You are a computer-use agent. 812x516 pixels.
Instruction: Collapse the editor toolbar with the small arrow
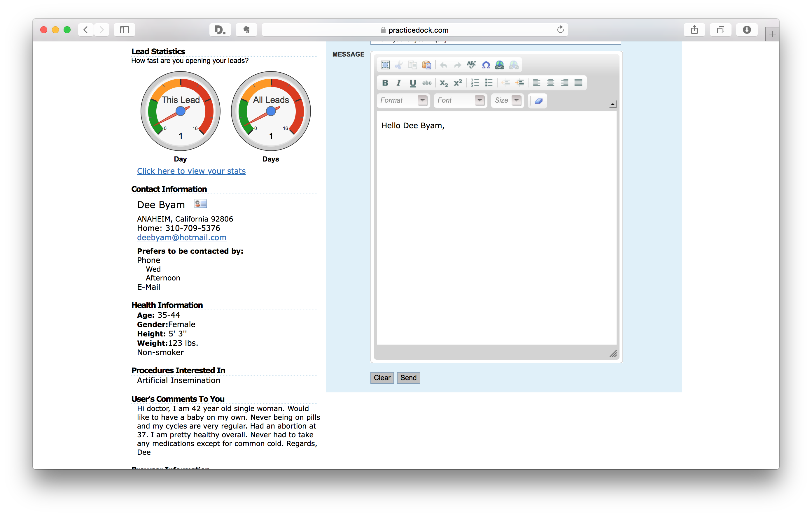(612, 104)
